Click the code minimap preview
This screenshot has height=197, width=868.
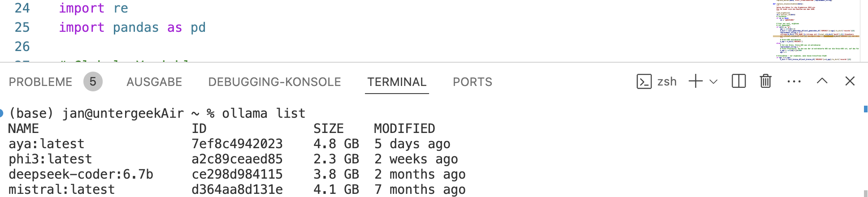(x=816, y=30)
